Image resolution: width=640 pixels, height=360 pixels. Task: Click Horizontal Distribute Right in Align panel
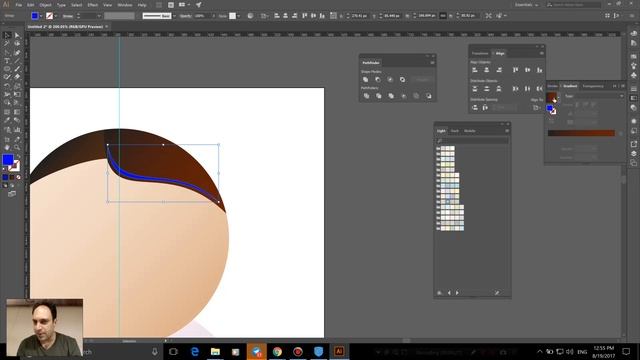click(540, 89)
